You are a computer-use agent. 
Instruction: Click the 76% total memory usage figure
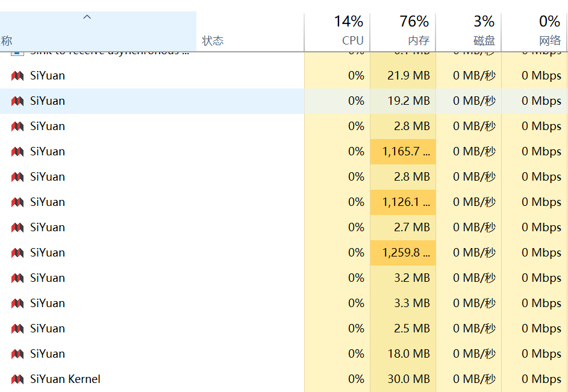[414, 22]
